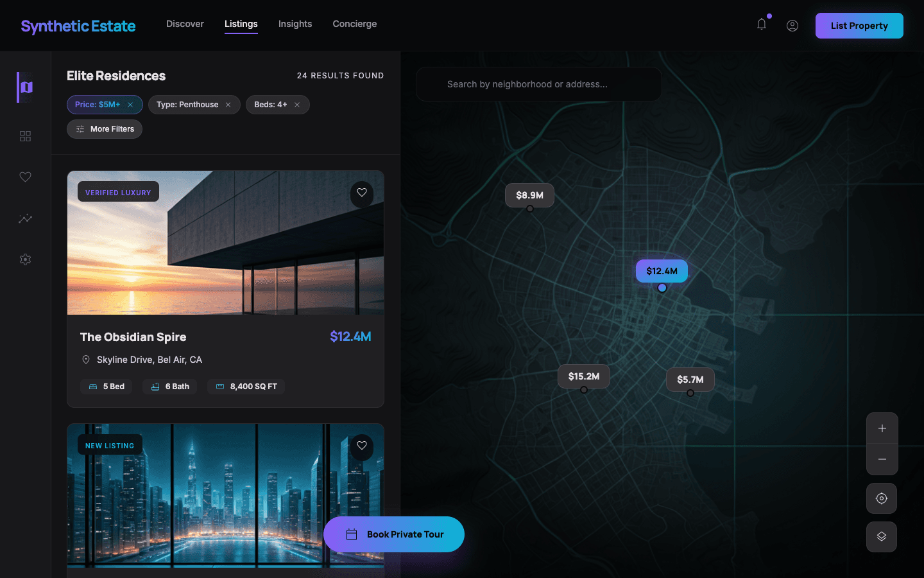Remove the Price: $5M+ filter
This screenshot has height=578, width=924.
(x=130, y=105)
